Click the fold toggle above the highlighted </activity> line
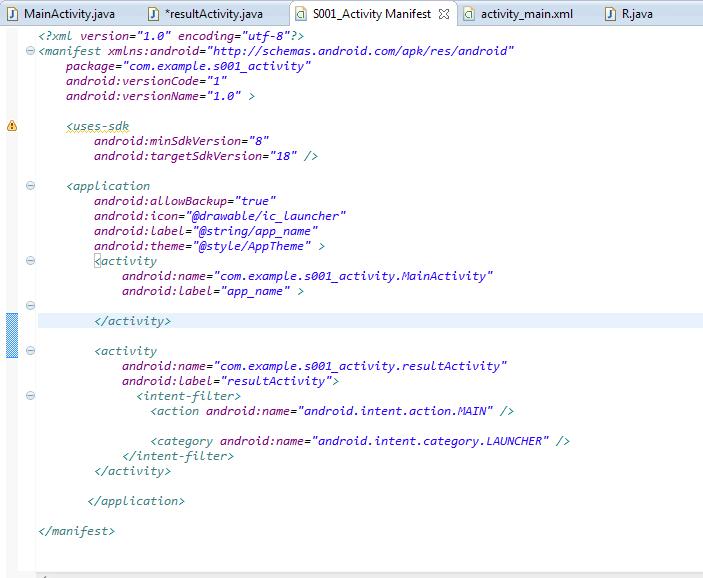The image size is (703, 578). [30, 306]
